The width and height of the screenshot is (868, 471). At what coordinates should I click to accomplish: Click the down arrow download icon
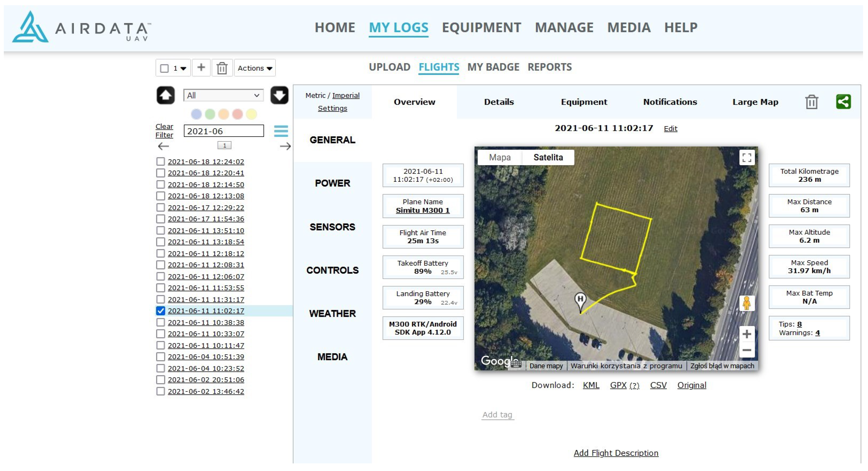click(279, 95)
